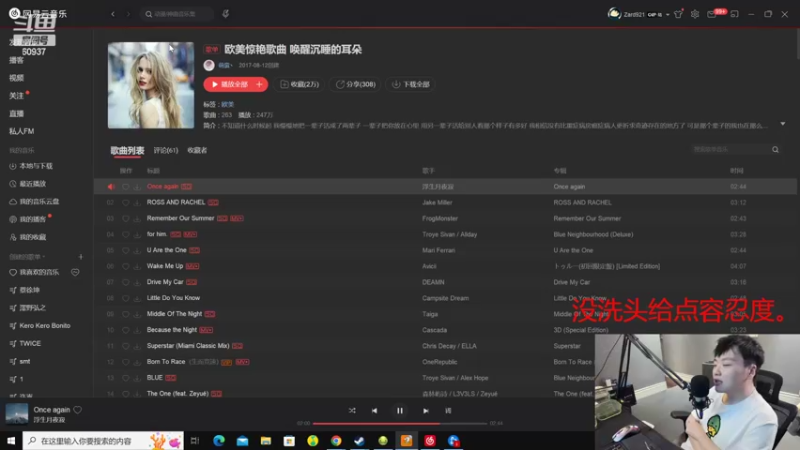Like the playing song Once again in player bar
Image resolution: width=800 pixels, height=450 pixels.
[78, 410]
